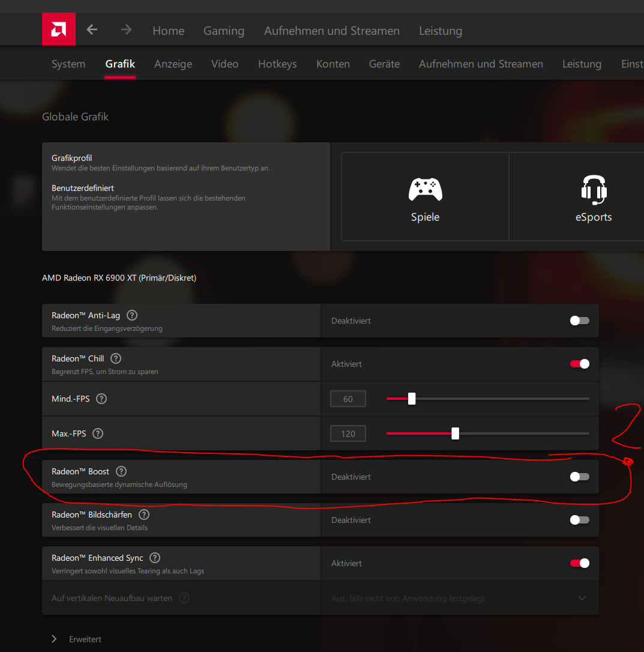Disable Radeon Enhanced Sync toggle
Screen dimensions: 644x652
580,563
